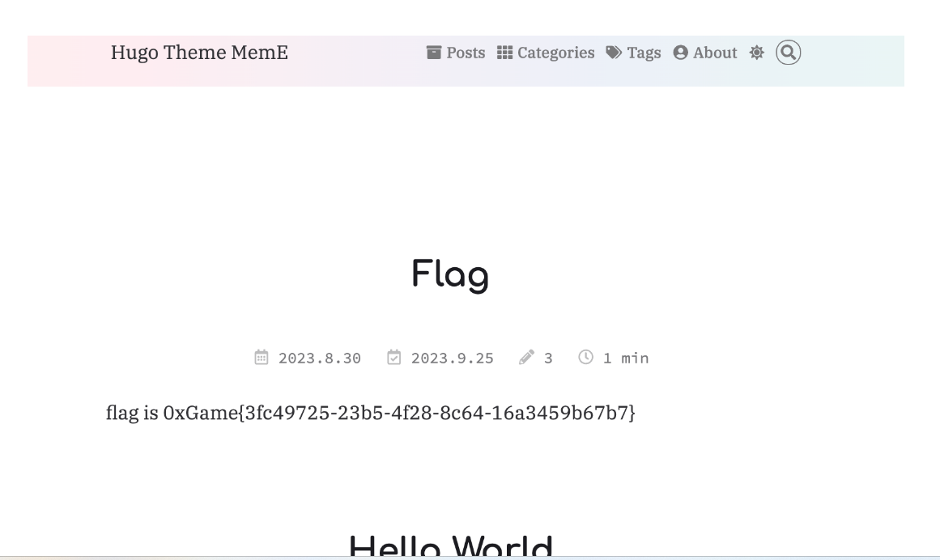
Task: Open the About page
Action: [716, 53]
